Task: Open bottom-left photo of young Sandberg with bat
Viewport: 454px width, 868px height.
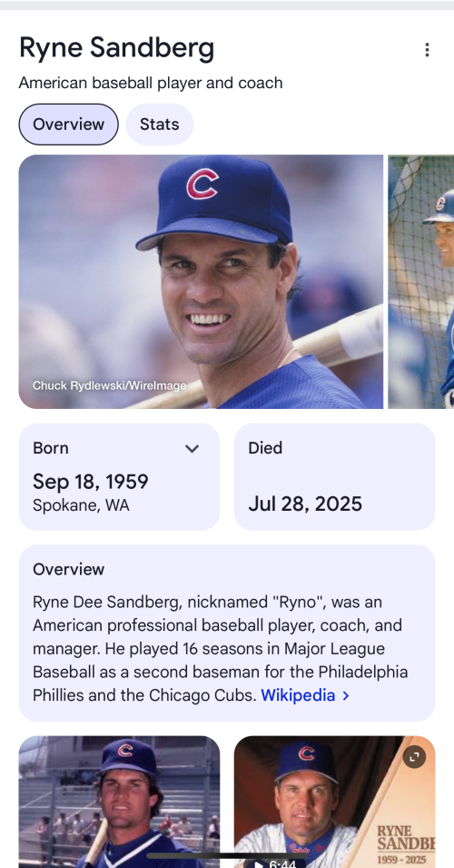Action: point(119,802)
